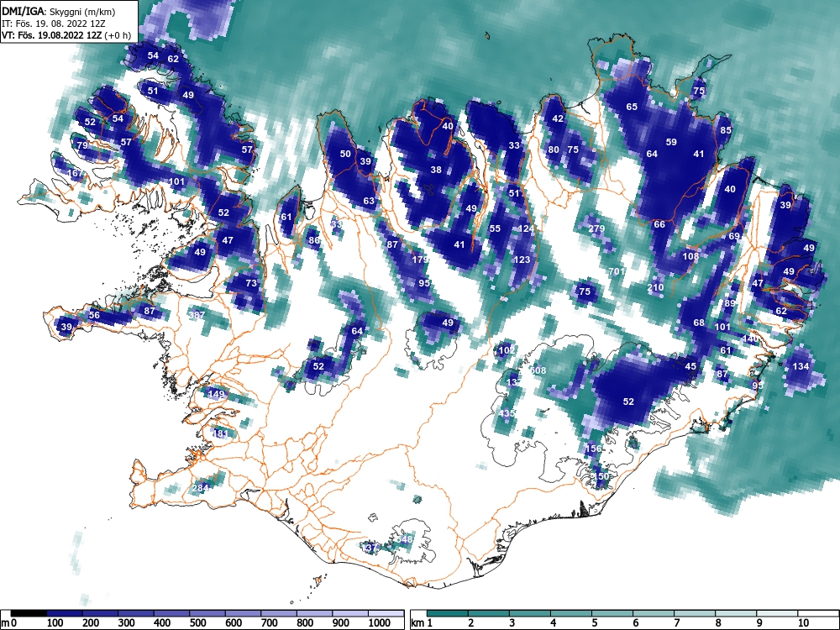
Task: Pick the darkest teal swatch above km 1
Action: [448, 613]
